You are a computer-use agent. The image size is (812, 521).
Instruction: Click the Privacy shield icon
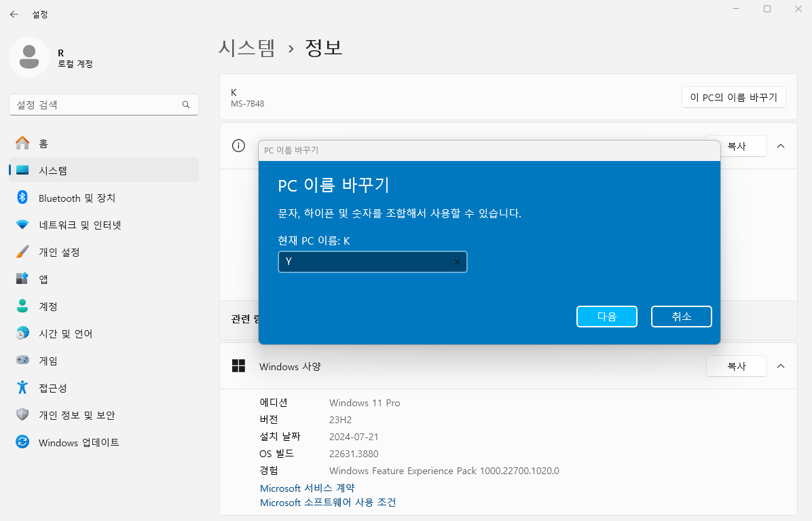22,414
